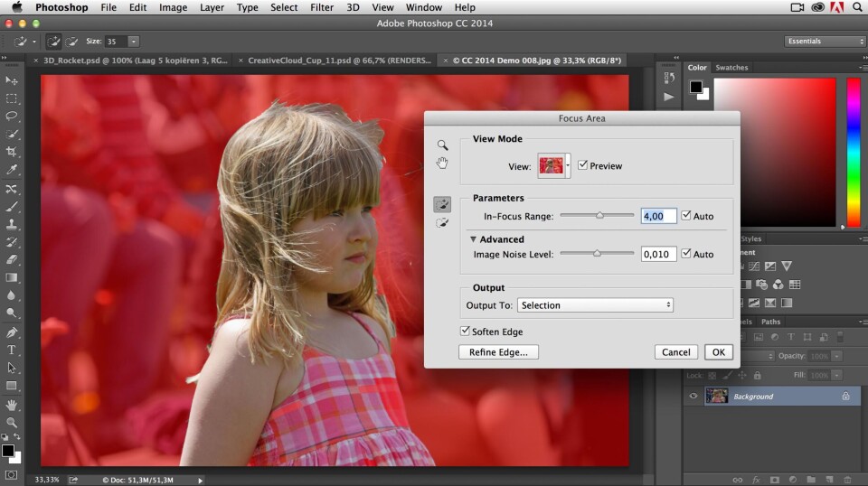Select the Healing Brush tool
The width and height of the screenshot is (868, 486).
click(x=11, y=189)
